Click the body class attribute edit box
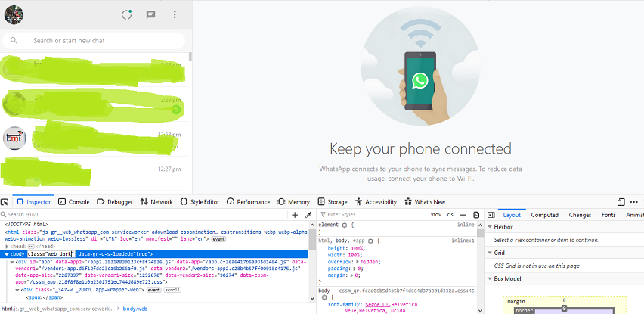The width and height of the screenshot is (644, 314). 51,254
